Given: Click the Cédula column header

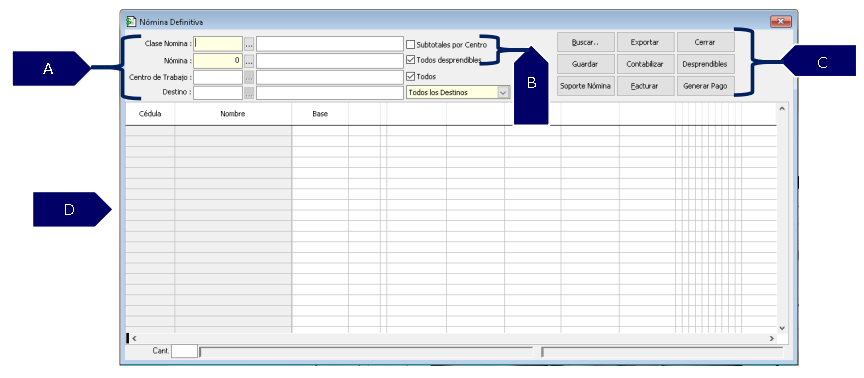Looking at the screenshot, I should [x=150, y=114].
